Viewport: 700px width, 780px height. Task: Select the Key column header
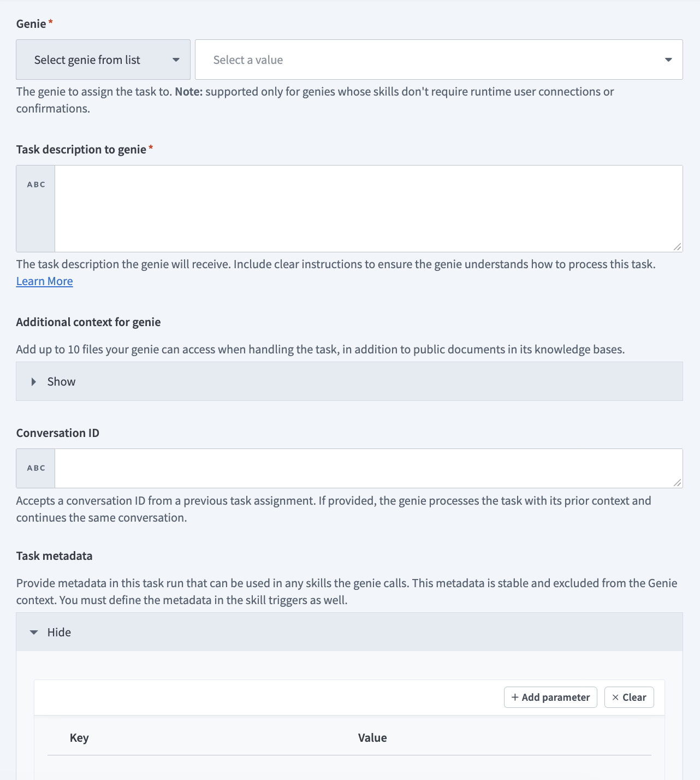coord(79,737)
